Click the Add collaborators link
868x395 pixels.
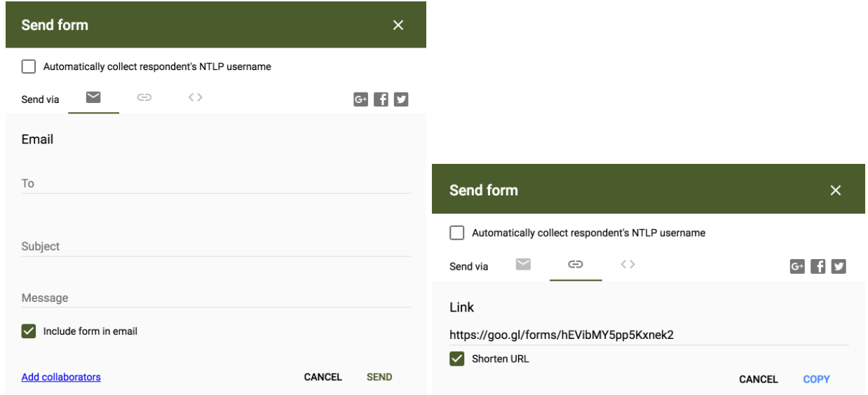click(x=61, y=377)
